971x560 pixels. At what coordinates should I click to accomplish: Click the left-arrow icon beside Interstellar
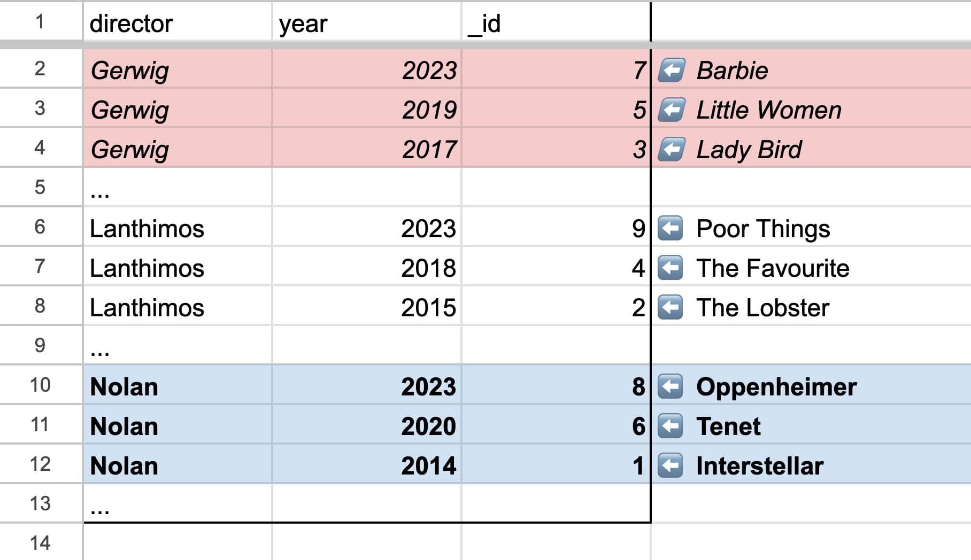pos(670,465)
